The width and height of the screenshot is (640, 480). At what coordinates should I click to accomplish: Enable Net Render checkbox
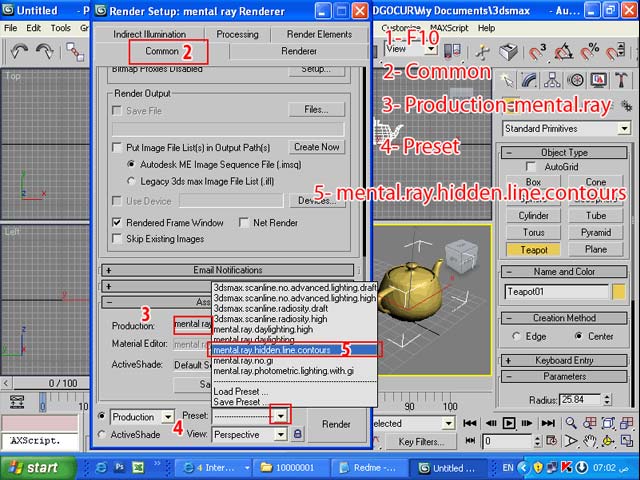pos(244,222)
